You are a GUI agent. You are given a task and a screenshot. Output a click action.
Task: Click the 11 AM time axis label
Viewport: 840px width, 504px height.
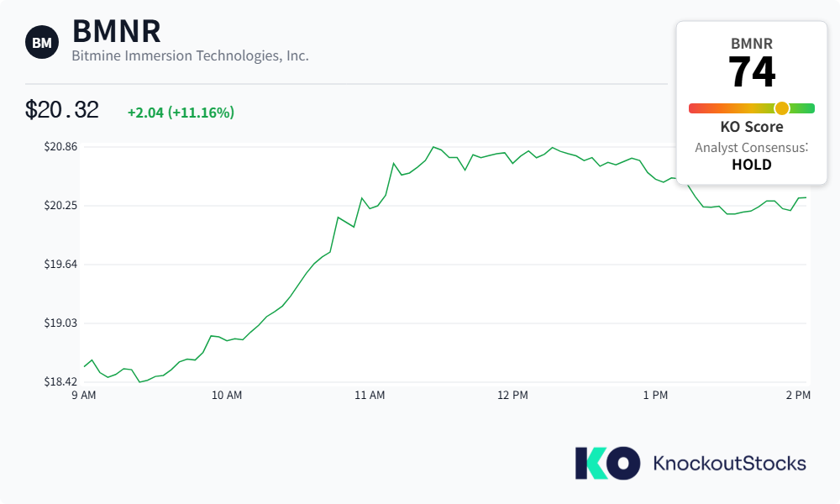(370, 396)
